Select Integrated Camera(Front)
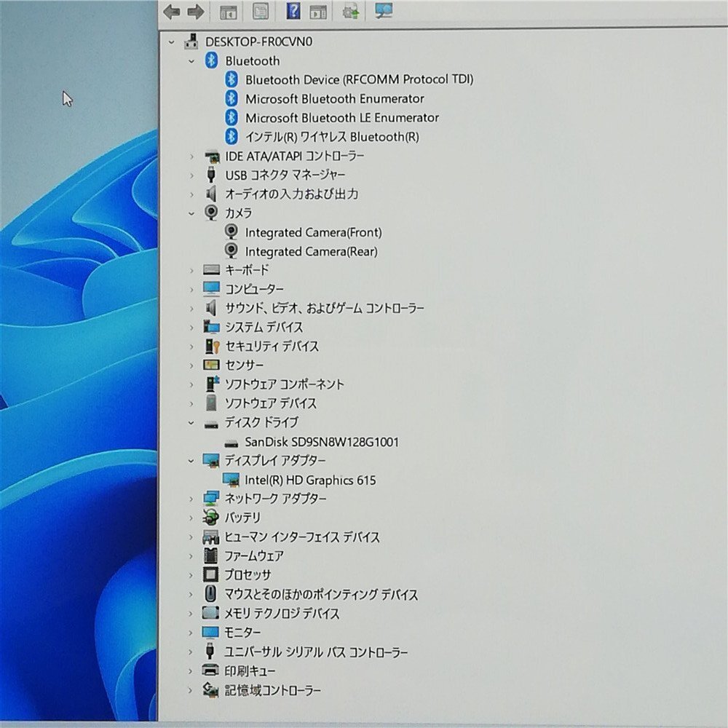728x728 pixels. tap(314, 232)
